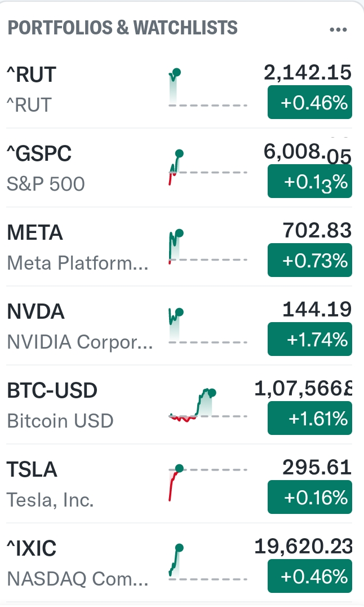The height and width of the screenshot is (607, 364).
Task: Click the Portfolios & Watchlists heading
Action: (x=122, y=27)
